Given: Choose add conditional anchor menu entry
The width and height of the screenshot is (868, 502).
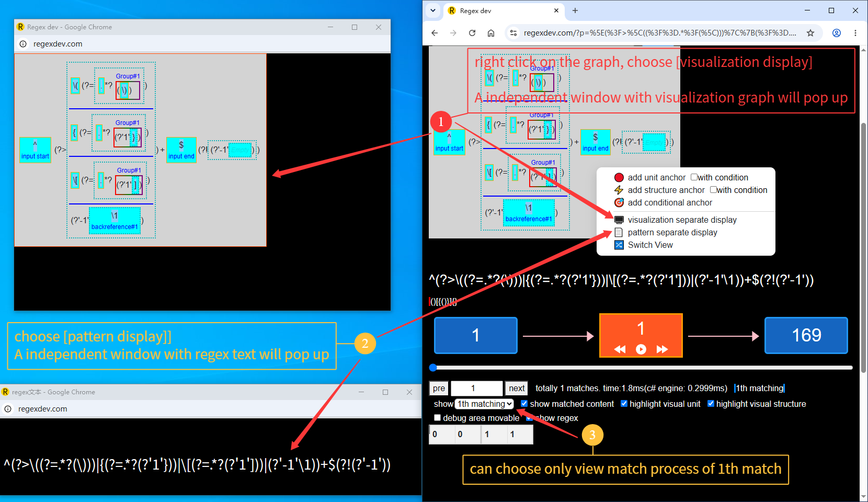Looking at the screenshot, I should [670, 203].
